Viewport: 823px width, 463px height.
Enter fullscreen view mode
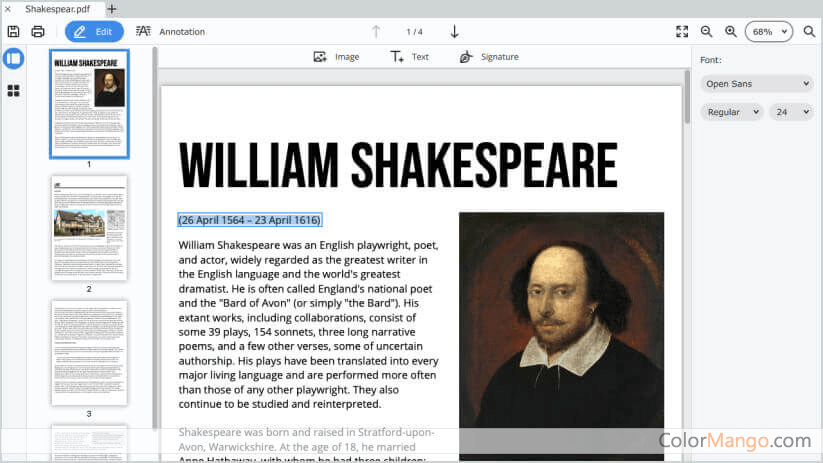(682, 32)
